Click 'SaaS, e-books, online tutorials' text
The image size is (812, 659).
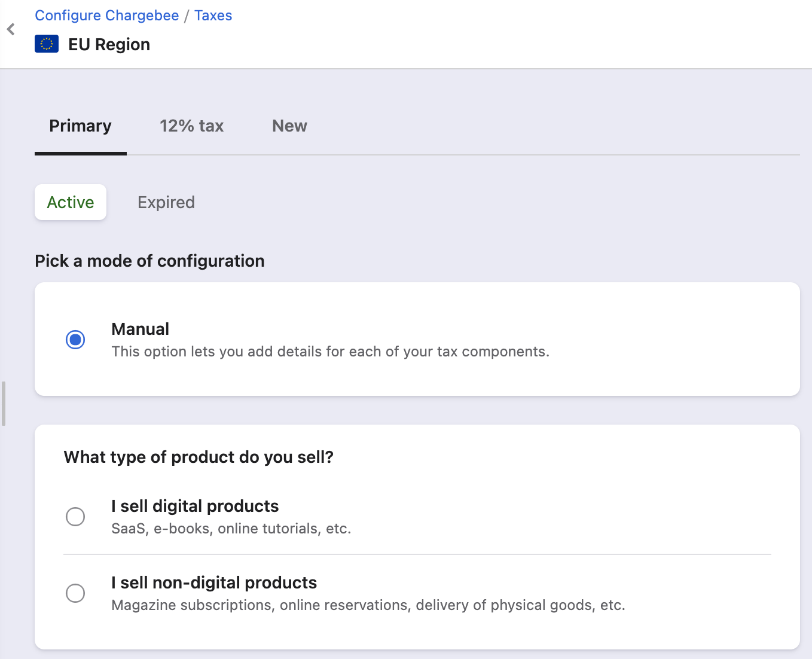click(x=231, y=529)
